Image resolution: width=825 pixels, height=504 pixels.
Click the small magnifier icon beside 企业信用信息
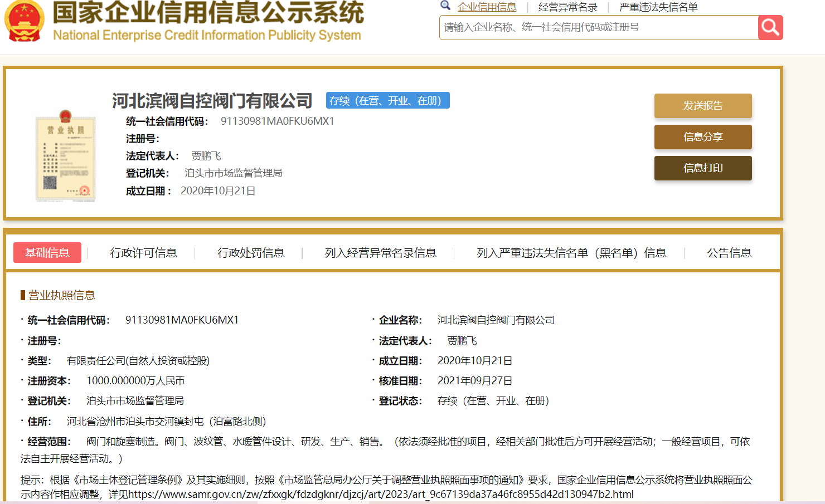[x=445, y=6]
